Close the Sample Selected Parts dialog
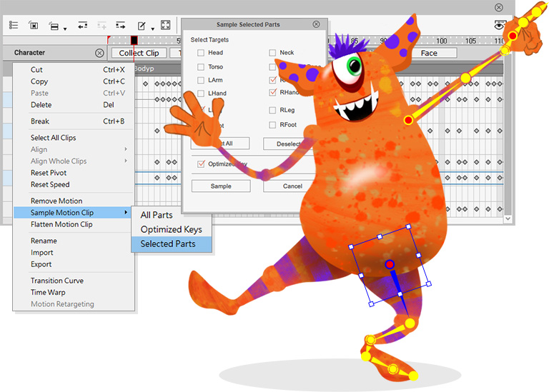549x392 pixels. coord(317,24)
